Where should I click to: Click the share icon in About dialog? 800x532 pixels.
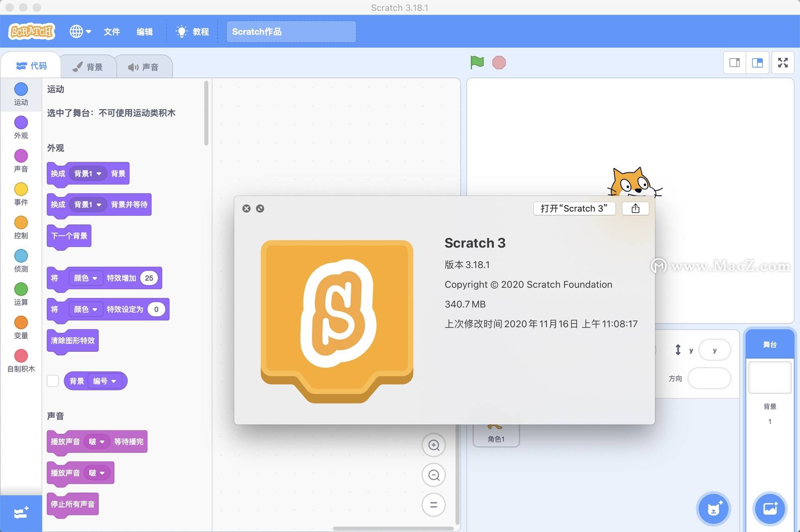pos(635,209)
